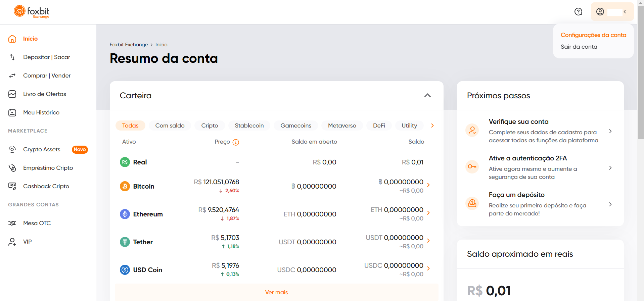Select the Gamecoins filter tab
The height and width of the screenshot is (301, 644).
click(296, 126)
